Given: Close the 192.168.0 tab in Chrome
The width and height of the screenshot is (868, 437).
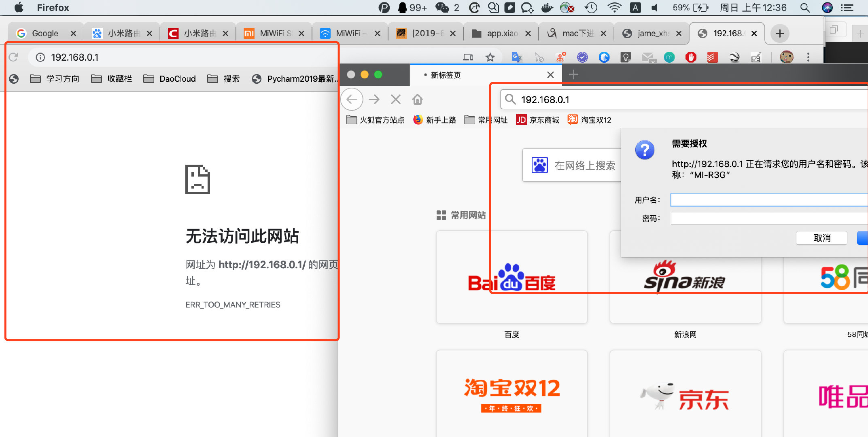Looking at the screenshot, I should click(x=754, y=33).
